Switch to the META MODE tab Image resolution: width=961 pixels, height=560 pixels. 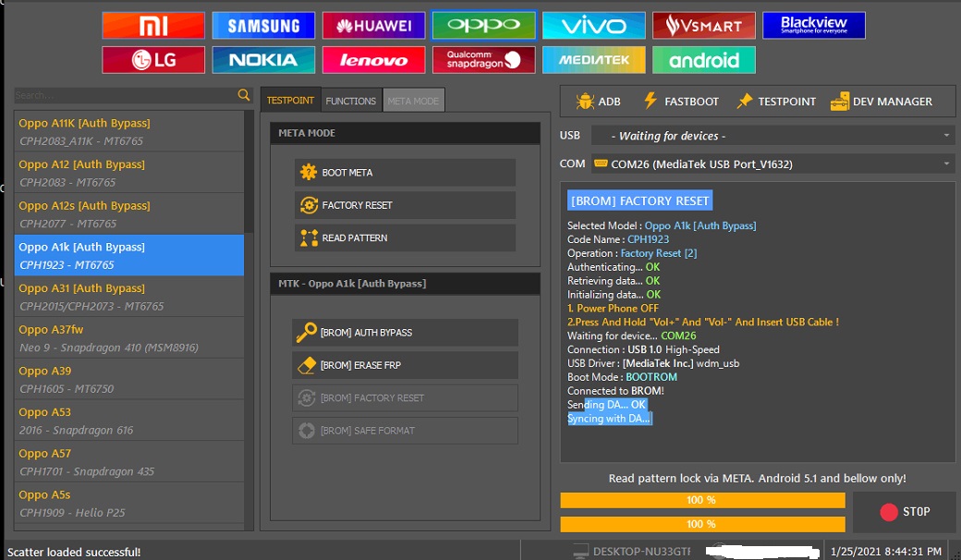tap(414, 101)
